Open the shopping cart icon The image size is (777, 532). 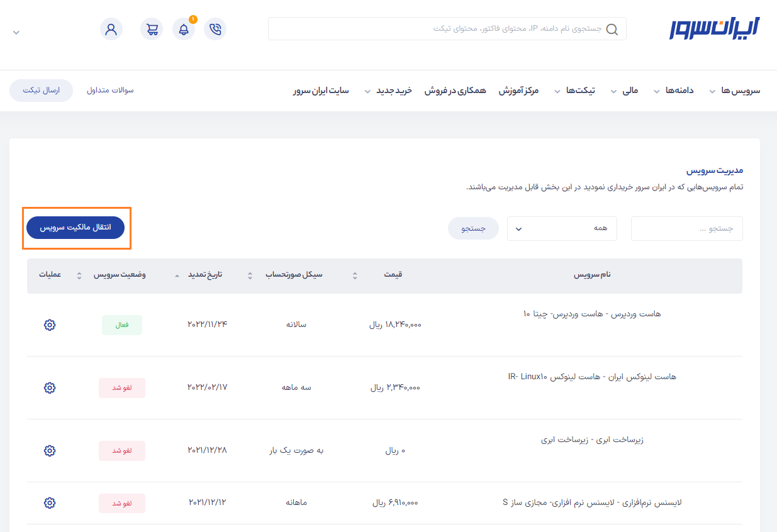click(152, 30)
